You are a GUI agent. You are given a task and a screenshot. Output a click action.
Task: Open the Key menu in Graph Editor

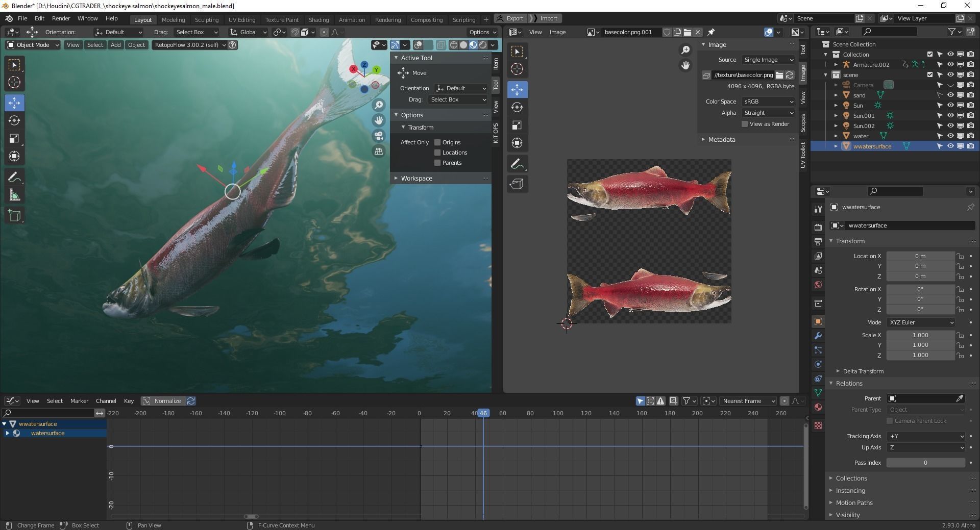(x=129, y=401)
